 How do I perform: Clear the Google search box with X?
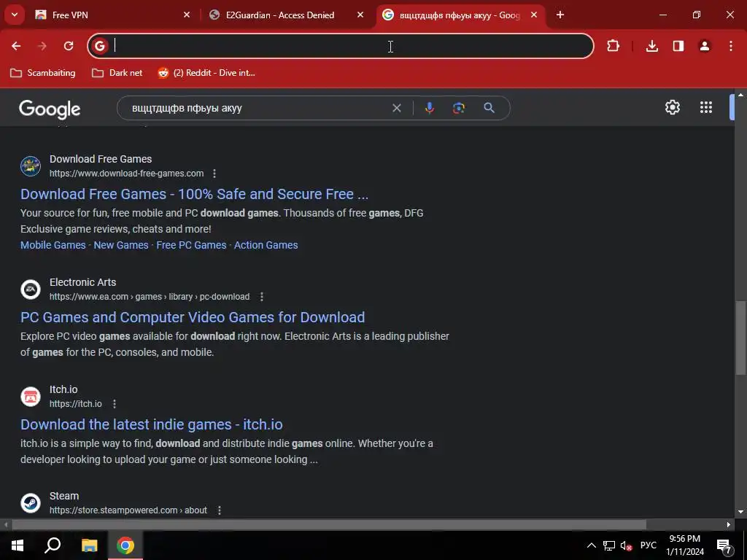396,108
